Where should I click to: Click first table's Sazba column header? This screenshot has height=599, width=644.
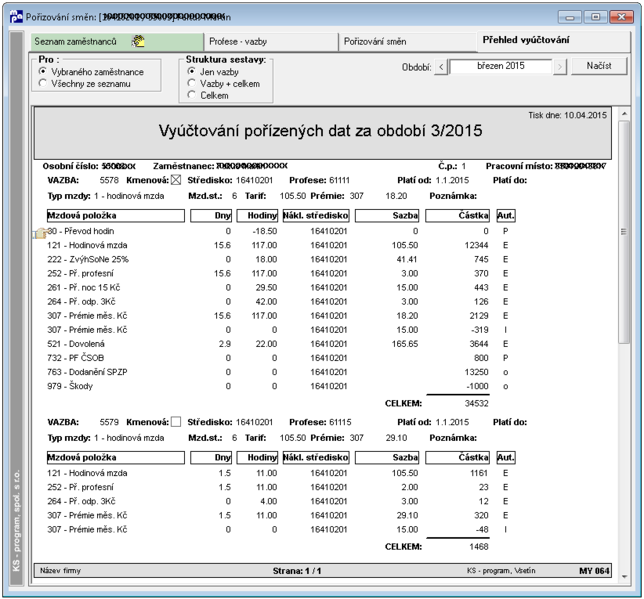point(387,216)
